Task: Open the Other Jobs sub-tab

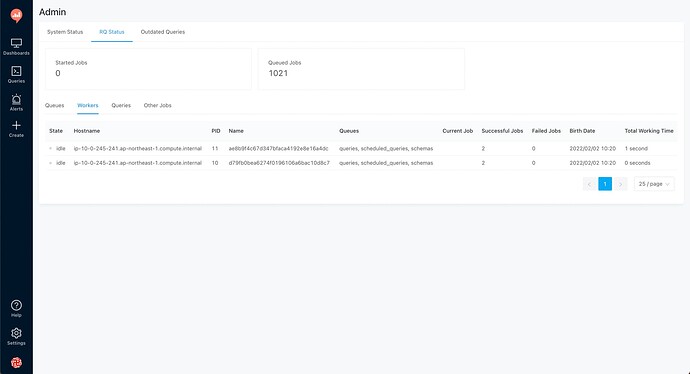Action: click(x=158, y=106)
